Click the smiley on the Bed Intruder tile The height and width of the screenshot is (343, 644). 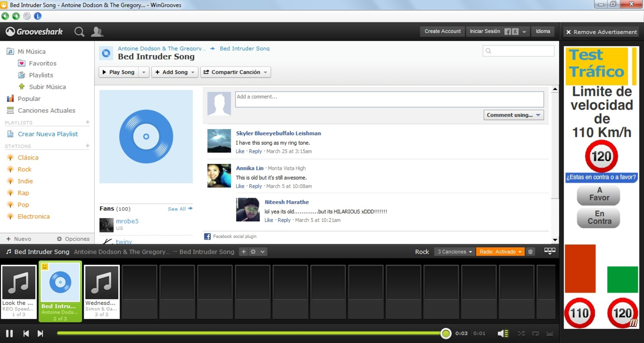point(44,267)
